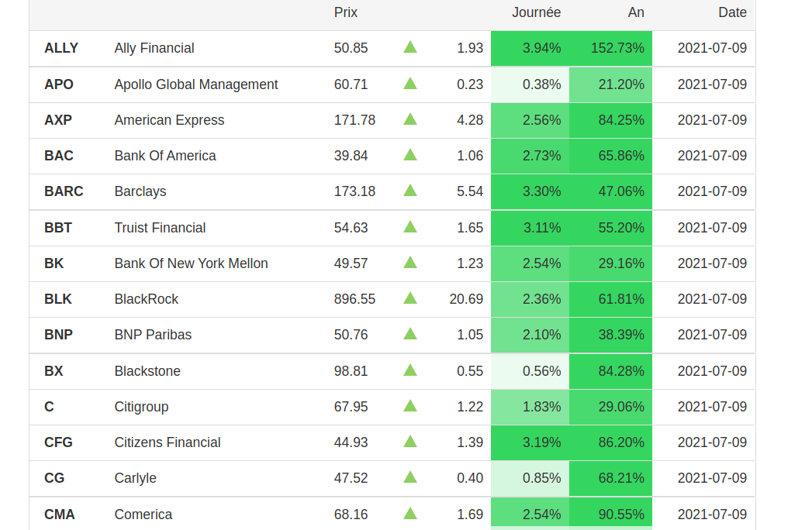The image size is (812, 530).
Task: Click the green up arrow for Ally Financial
Action: click(410, 47)
